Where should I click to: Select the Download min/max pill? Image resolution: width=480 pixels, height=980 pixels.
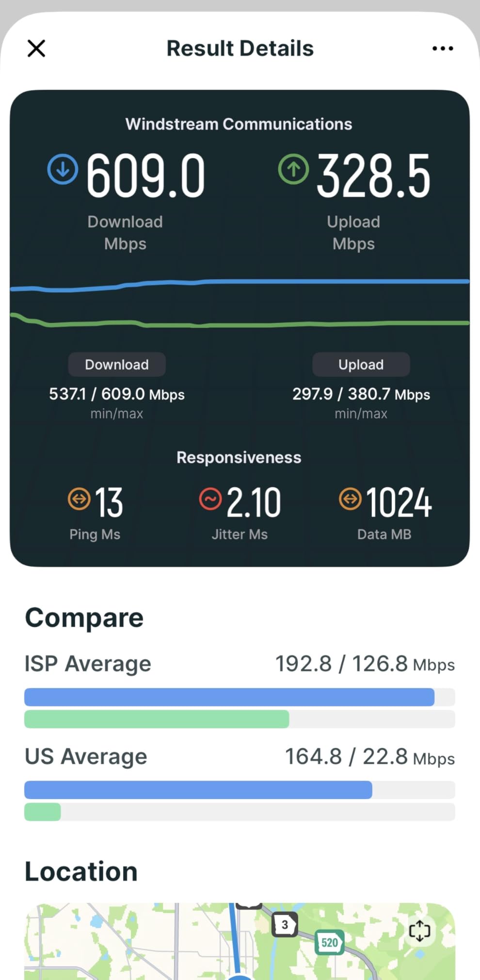point(117,365)
